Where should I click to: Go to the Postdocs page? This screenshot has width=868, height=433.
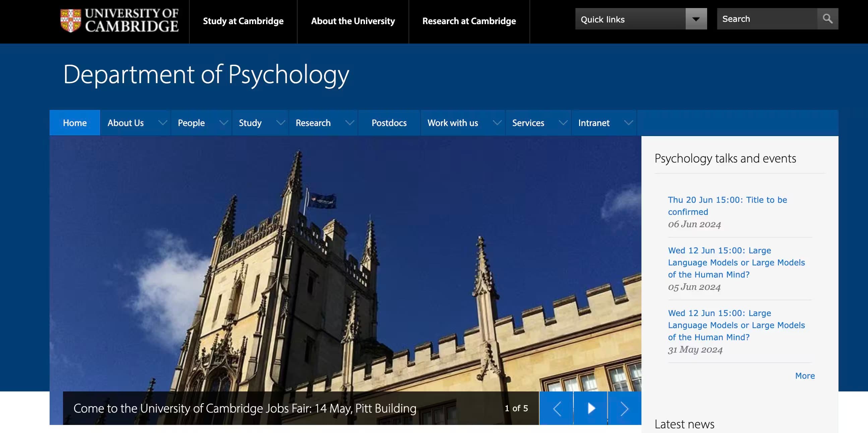[x=389, y=123]
